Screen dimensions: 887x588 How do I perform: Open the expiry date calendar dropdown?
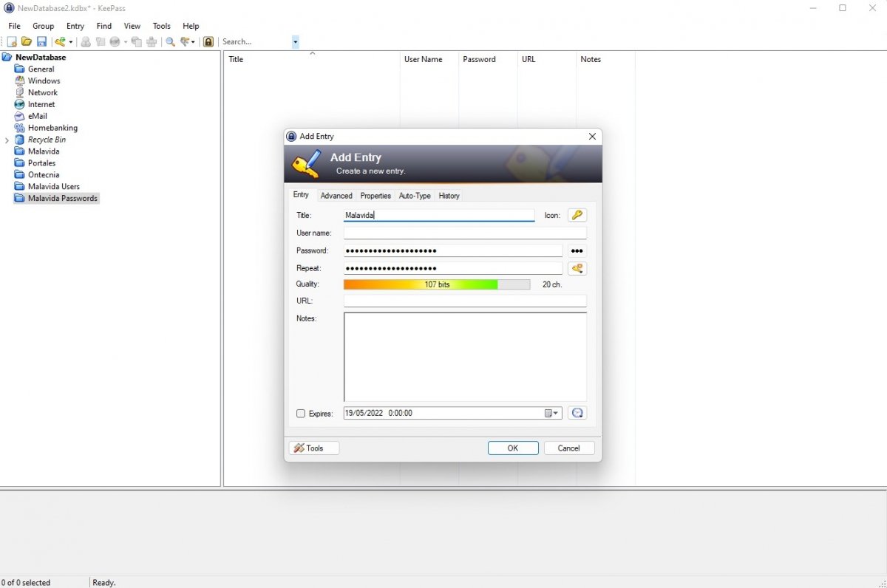click(x=553, y=414)
